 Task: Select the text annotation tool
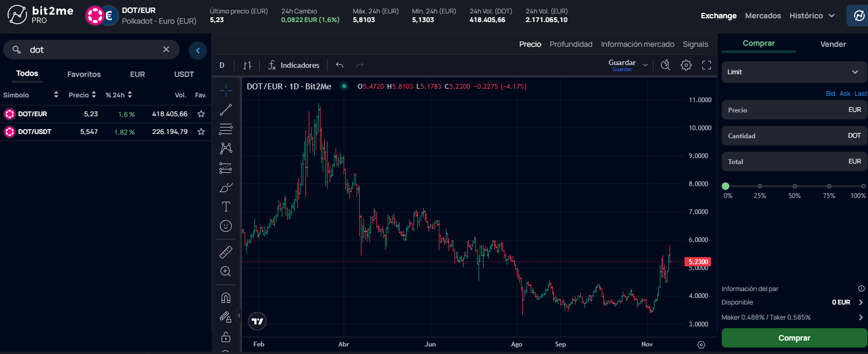click(x=226, y=207)
